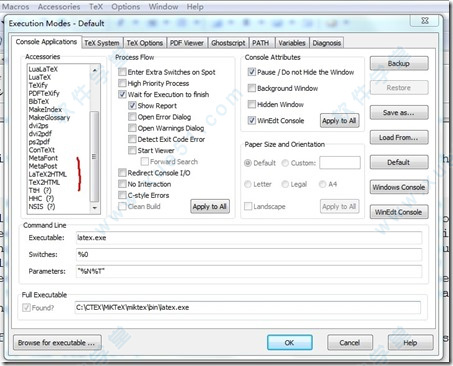Viewport: 453px width, 366px height.
Task: Select the Console Applications tab
Action: (46, 42)
